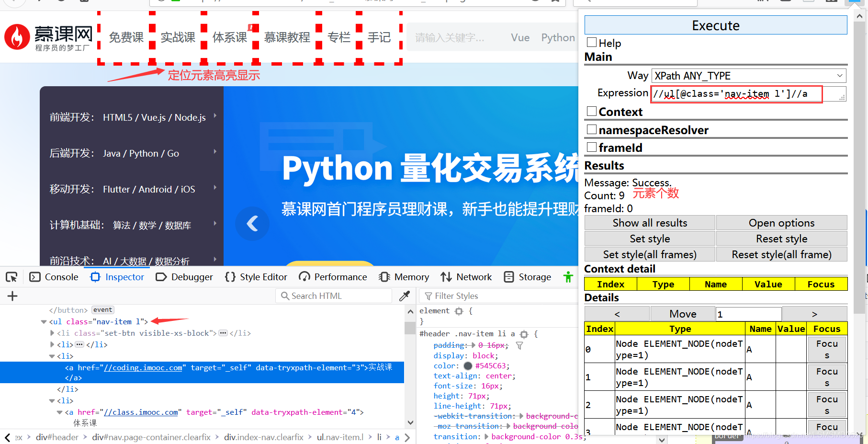The width and height of the screenshot is (868, 444).
Task: Click the Set style button
Action: [x=650, y=239]
